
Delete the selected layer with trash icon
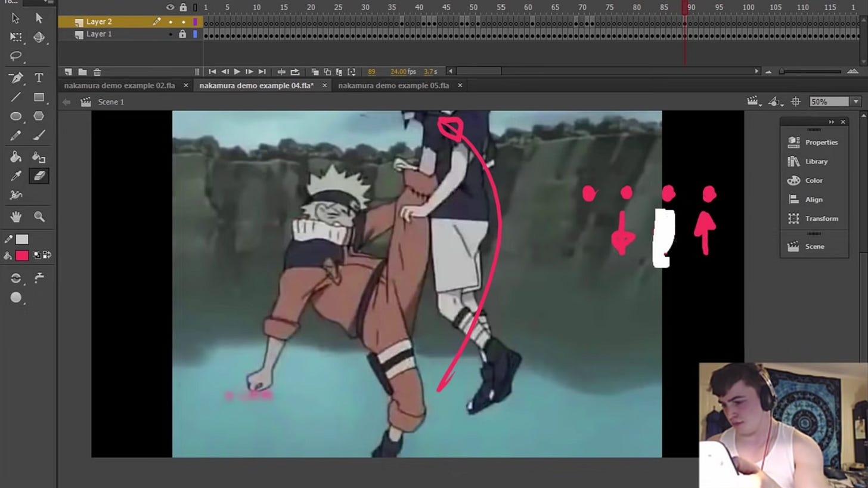click(97, 72)
